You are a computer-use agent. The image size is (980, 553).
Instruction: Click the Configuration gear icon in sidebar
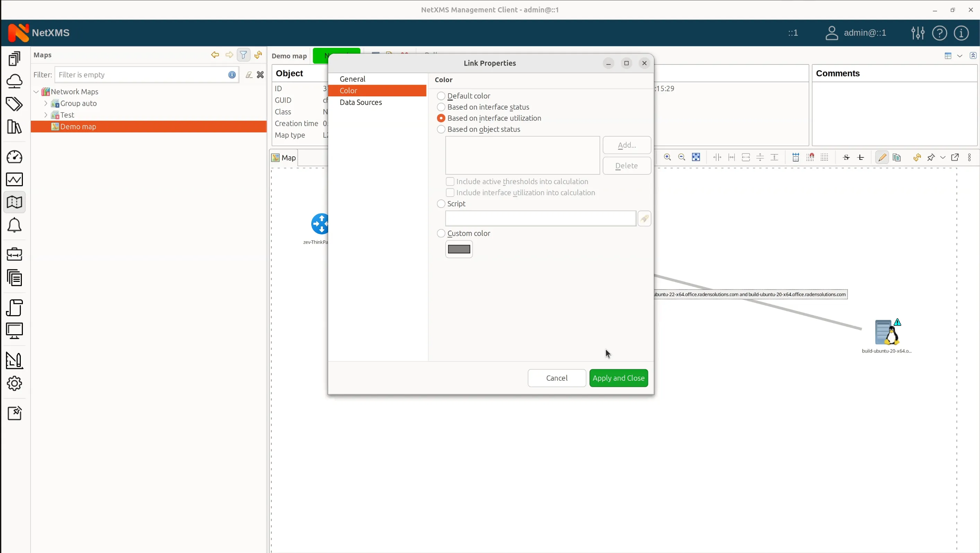15,383
